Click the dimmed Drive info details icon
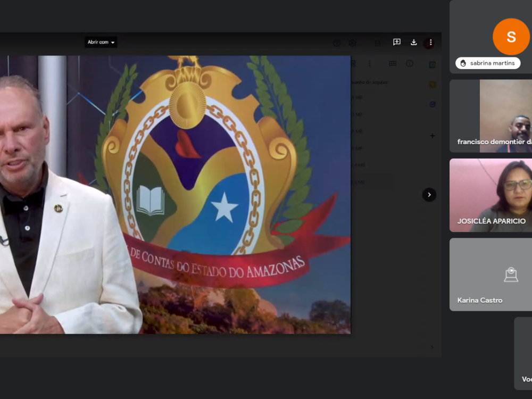Screen dimensions: 532x399 click(410, 63)
